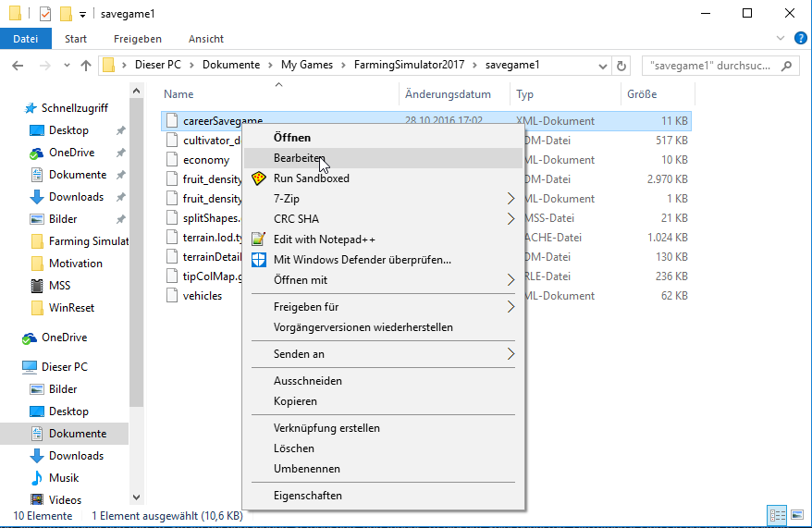
Task: Choose Löschen from context menu
Action: tap(383, 448)
